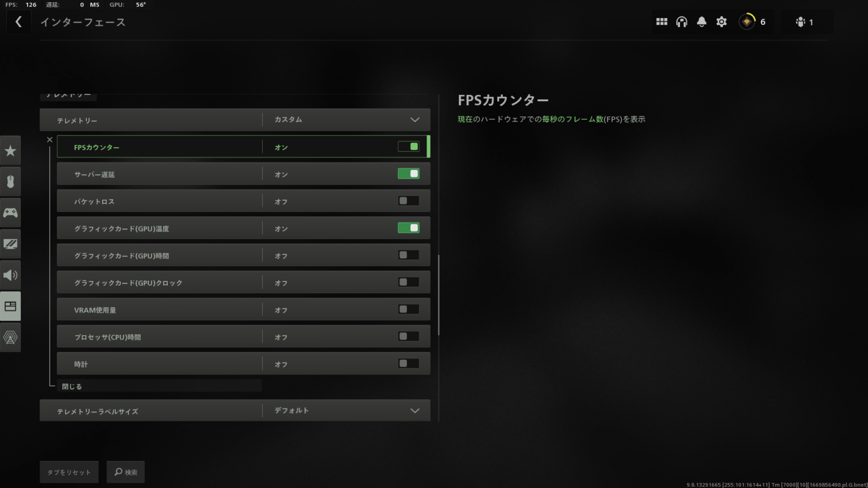Select the display settings icon in sidebar
868x488 pixels.
click(10, 243)
